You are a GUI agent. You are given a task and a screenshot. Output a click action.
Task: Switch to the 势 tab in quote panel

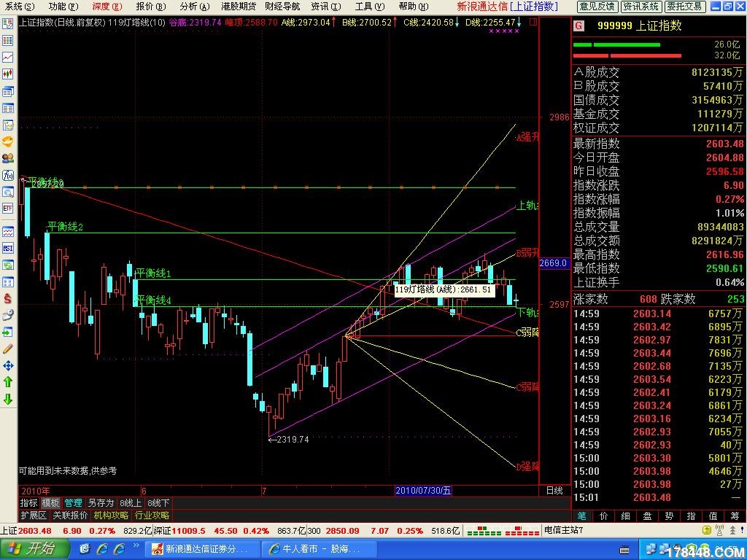[670, 516]
